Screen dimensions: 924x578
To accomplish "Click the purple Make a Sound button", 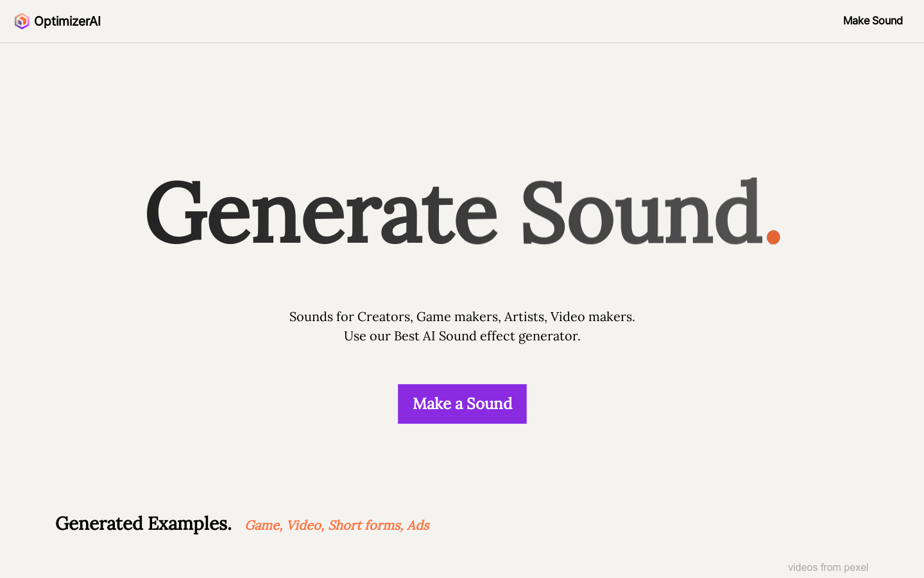I will point(462,404).
